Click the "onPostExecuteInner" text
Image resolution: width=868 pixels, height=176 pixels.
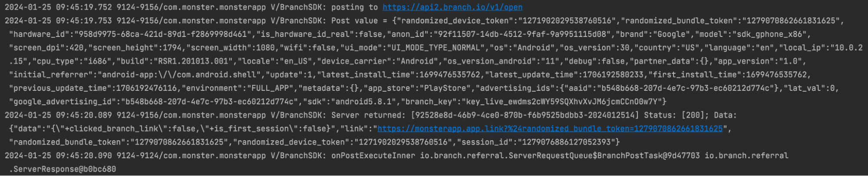pos(373,156)
